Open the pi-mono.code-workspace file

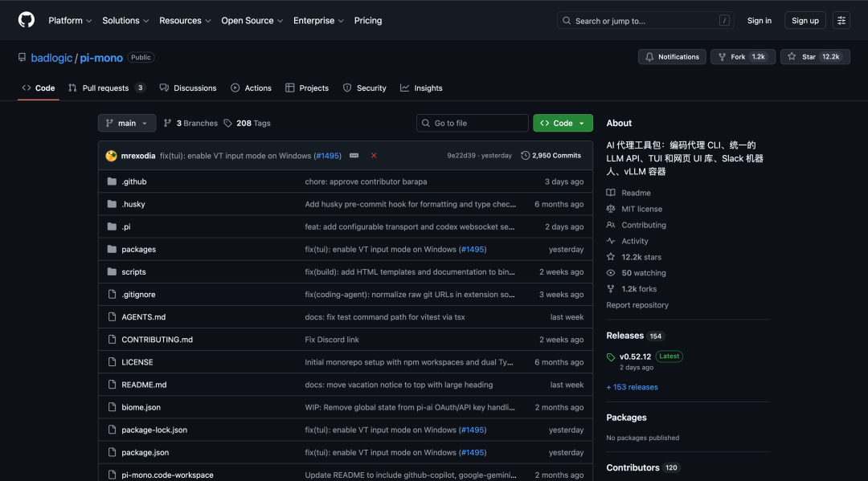point(167,475)
